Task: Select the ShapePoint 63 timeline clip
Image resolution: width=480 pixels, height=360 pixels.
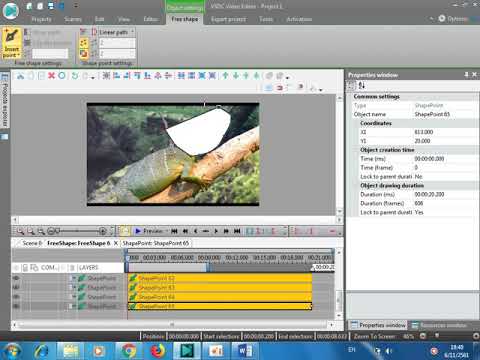Action: (x=220, y=287)
